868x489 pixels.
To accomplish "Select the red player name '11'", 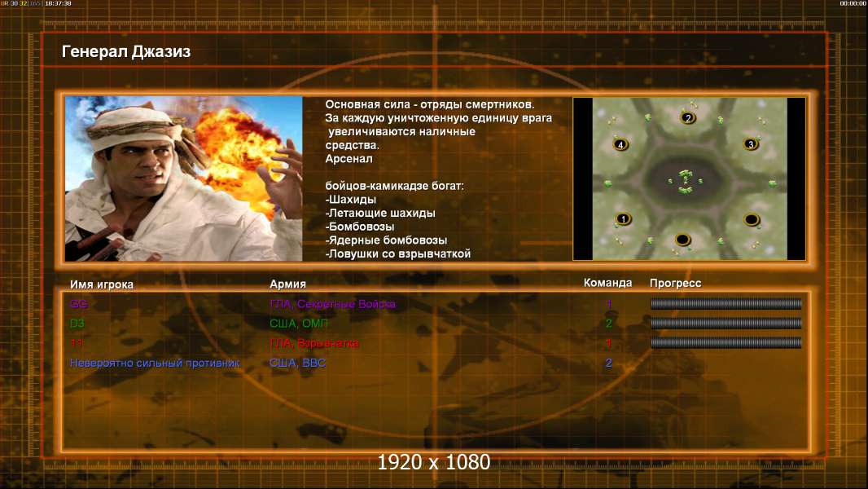I will coord(77,343).
